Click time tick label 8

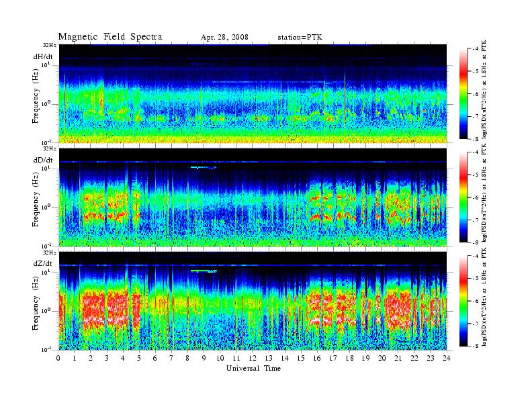tap(187, 359)
